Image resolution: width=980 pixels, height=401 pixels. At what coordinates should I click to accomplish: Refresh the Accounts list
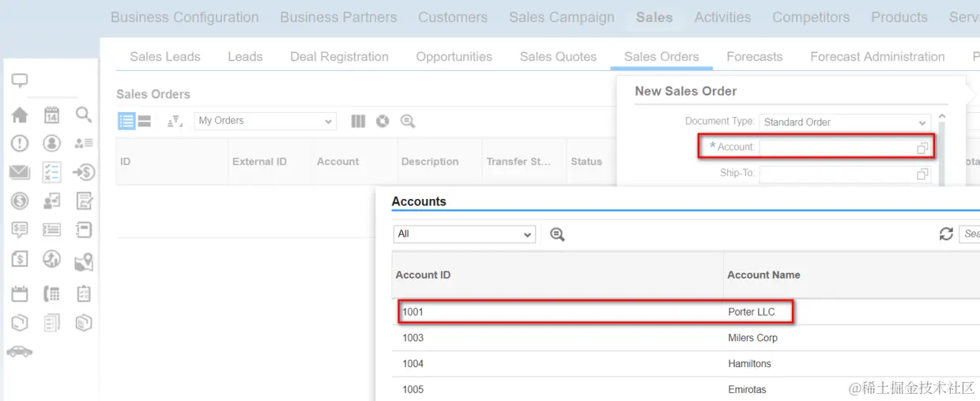(945, 234)
